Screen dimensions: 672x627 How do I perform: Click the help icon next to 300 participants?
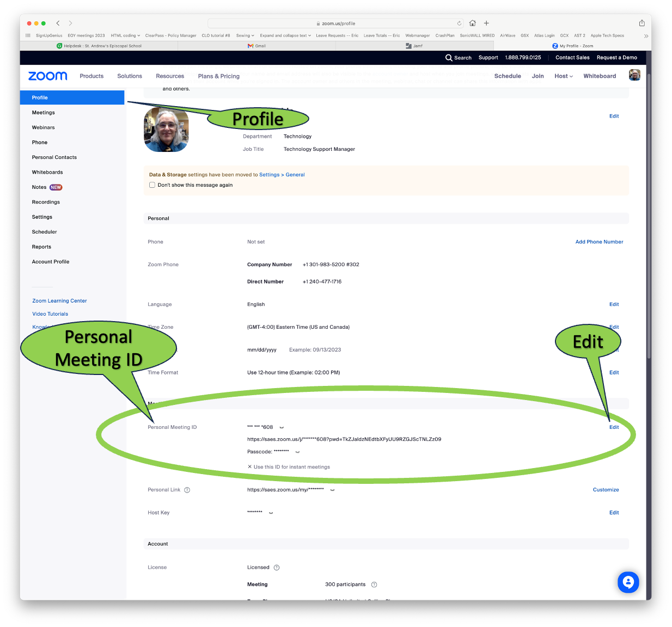point(374,585)
